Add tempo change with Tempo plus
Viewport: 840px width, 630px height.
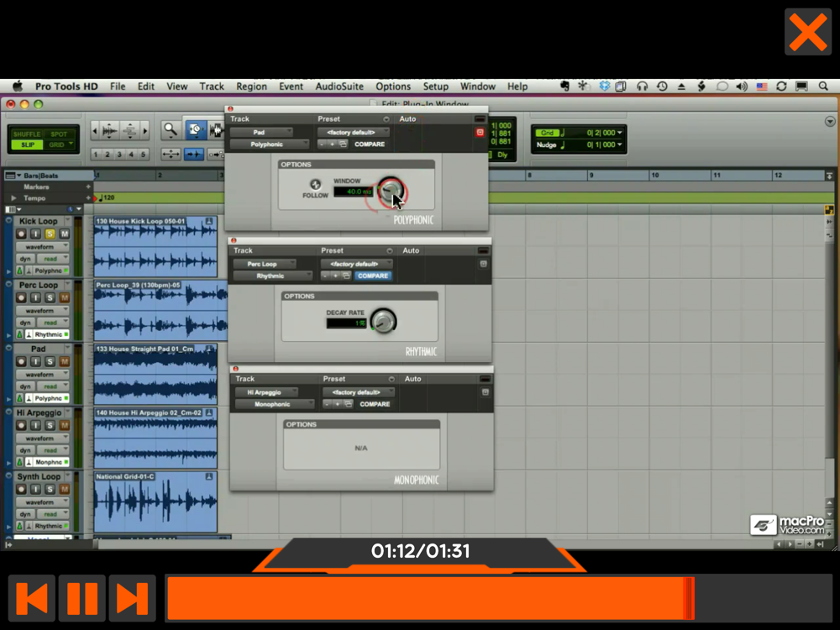click(88, 198)
